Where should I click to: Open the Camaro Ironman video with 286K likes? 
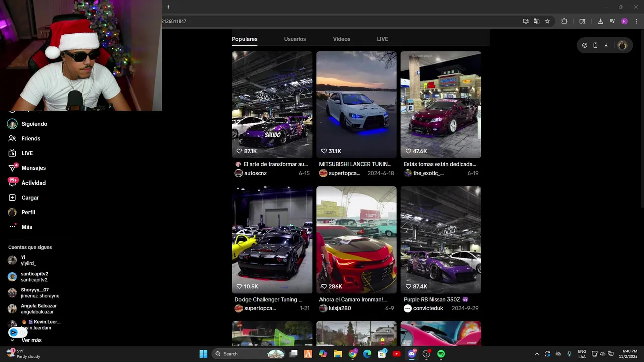click(357, 239)
